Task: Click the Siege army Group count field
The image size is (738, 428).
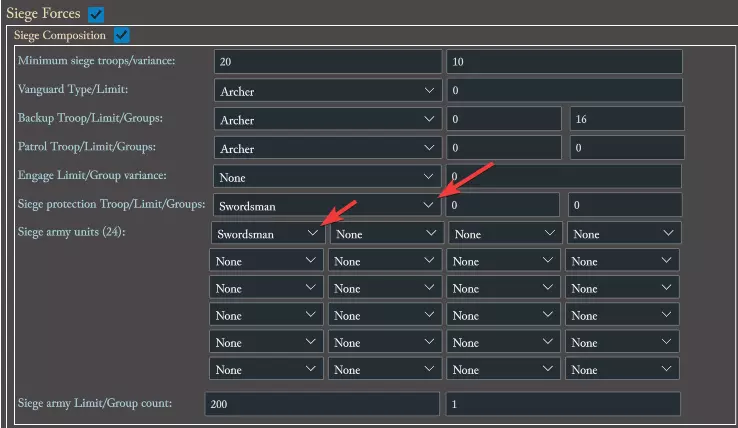Action: tap(563, 404)
